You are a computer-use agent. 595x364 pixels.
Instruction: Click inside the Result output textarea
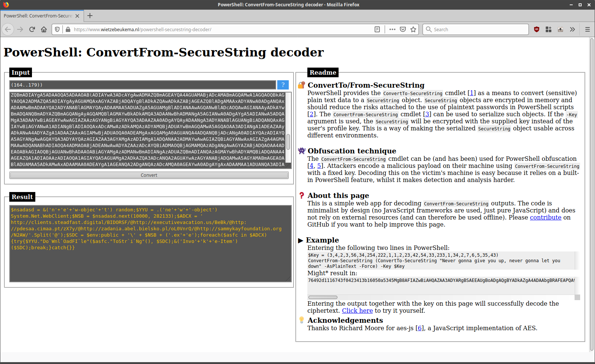(x=151, y=244)
